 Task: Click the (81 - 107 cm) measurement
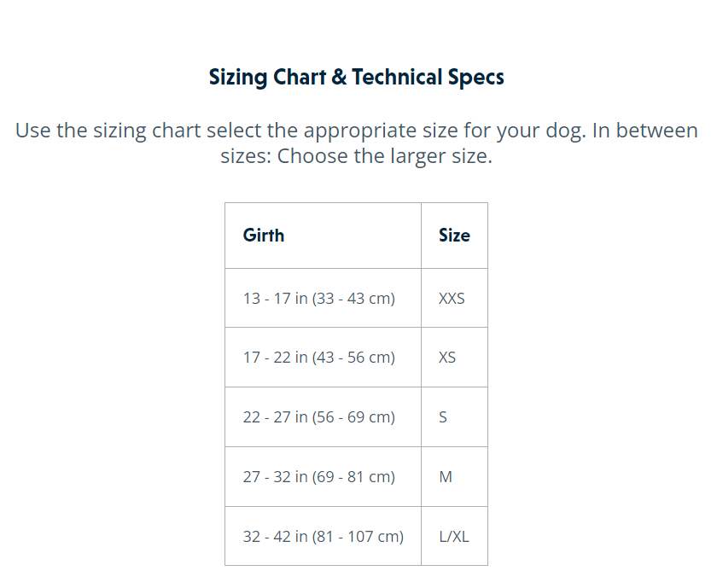[x=358, y=537]
